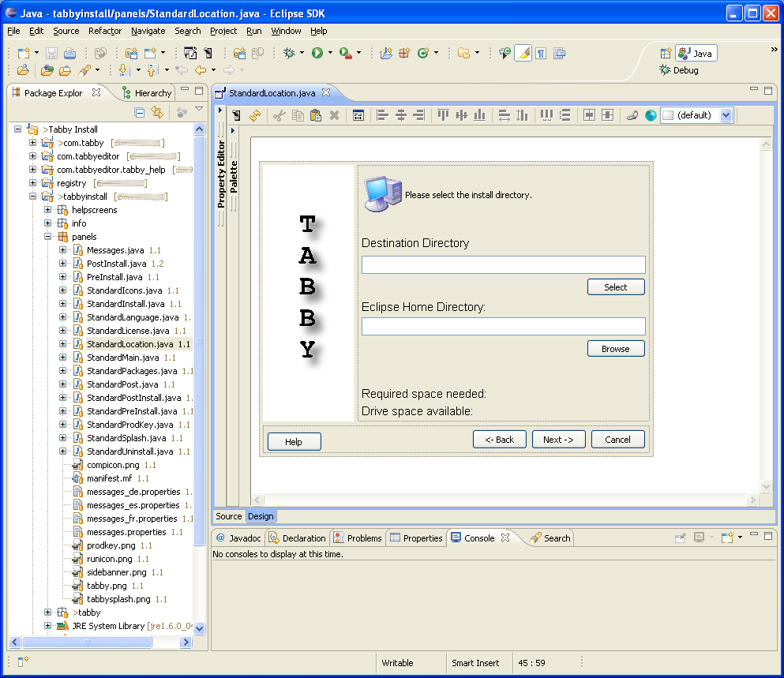Collapse the panels package node
The image size is (784, 678).
[48, 237]
